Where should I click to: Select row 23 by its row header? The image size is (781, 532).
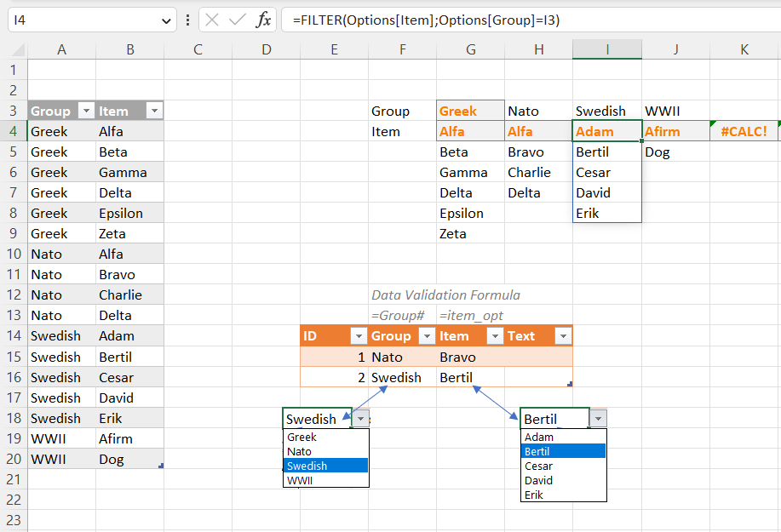[x=14, y=519]
